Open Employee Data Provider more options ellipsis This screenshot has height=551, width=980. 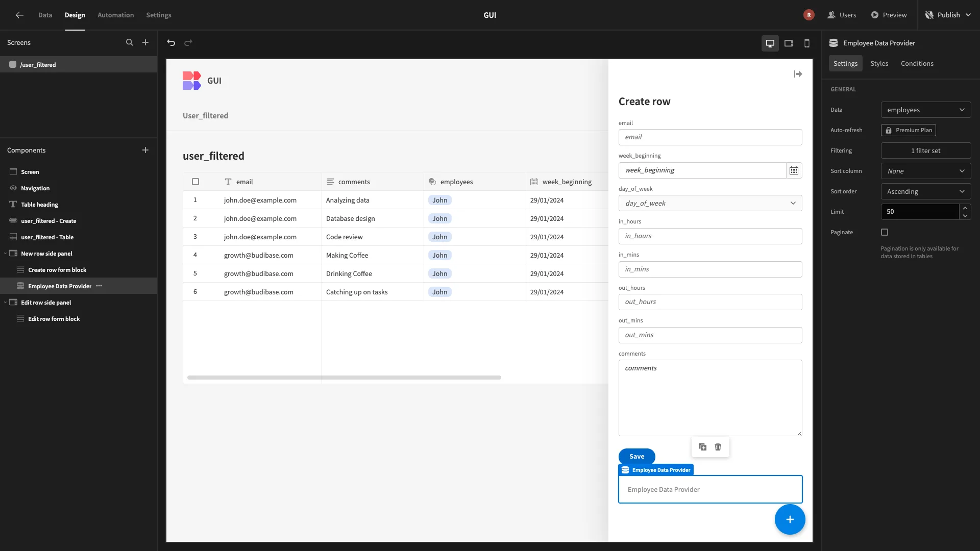coord(99,286)
